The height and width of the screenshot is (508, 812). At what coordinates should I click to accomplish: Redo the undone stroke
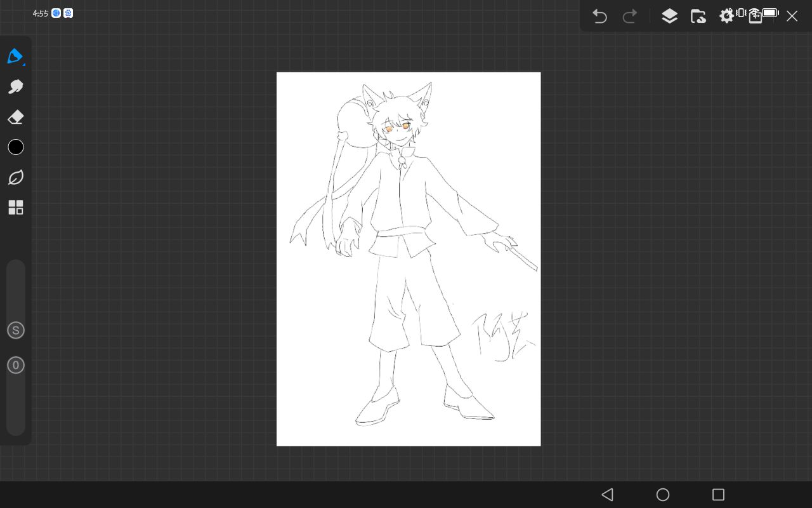point(630,17)
